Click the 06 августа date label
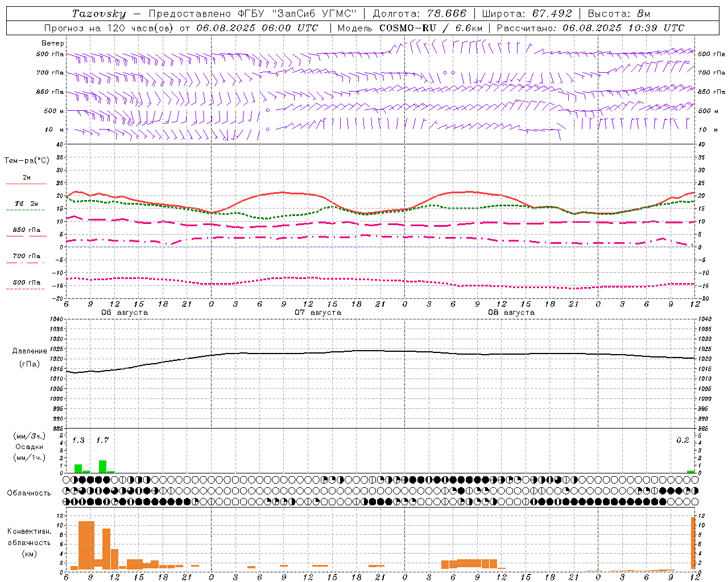 [125, 313]
